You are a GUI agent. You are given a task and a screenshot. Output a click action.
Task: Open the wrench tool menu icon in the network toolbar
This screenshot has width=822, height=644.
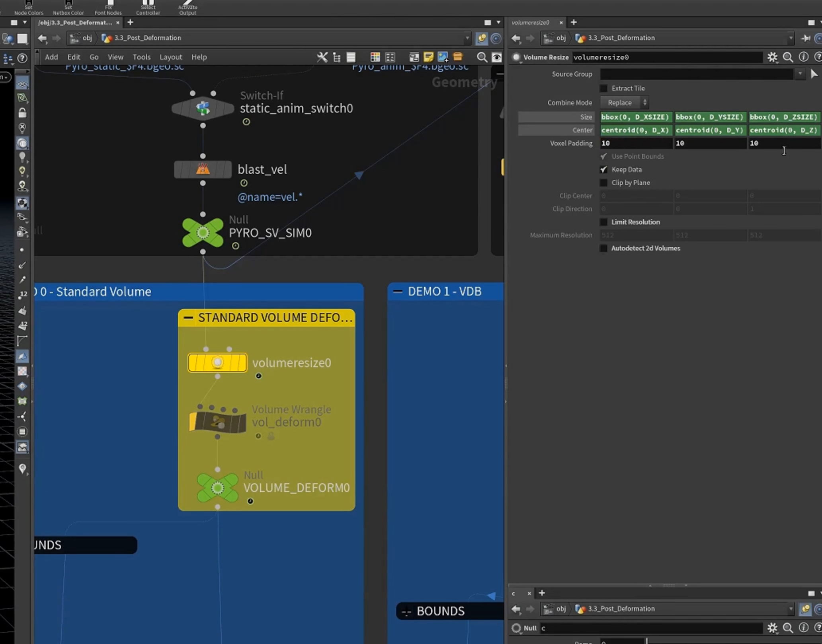click(x=322, y=57)
